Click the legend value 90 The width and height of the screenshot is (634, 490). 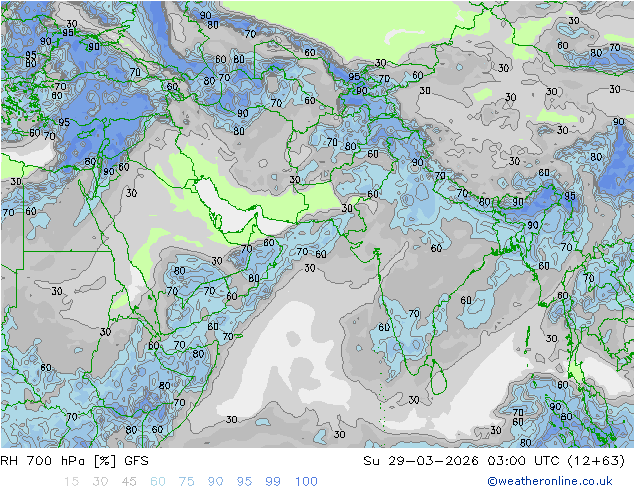(x=215, y=482)
